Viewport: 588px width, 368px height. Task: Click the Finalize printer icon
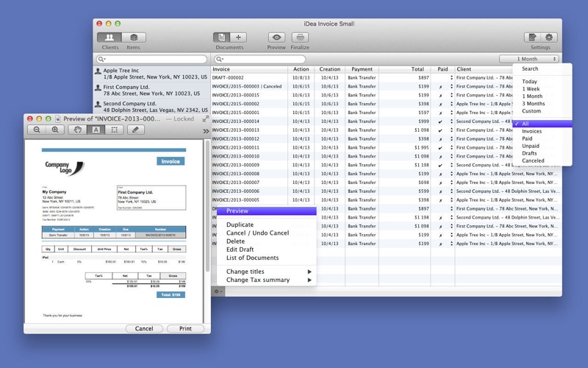point(300,38)
